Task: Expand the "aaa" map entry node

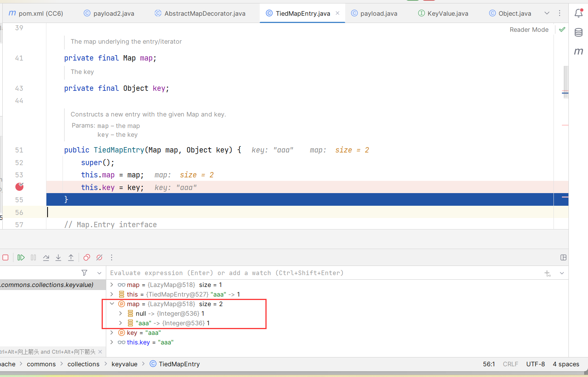Action: [x=120, y=323]
